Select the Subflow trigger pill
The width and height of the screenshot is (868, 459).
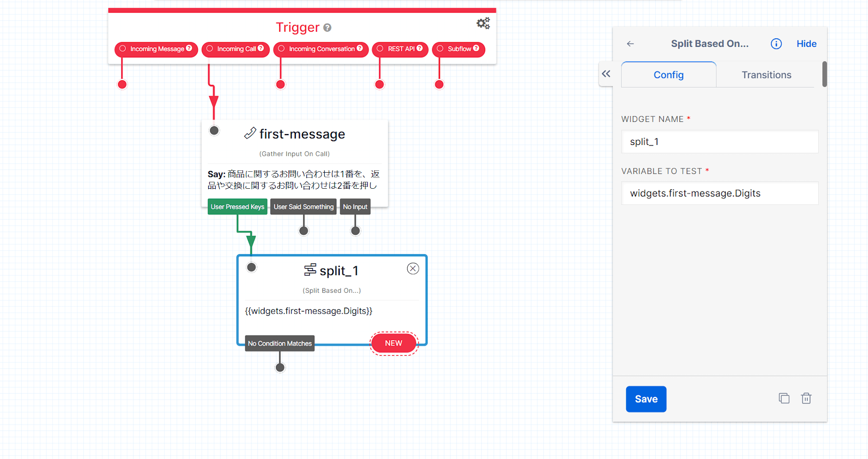click(459, 49)
